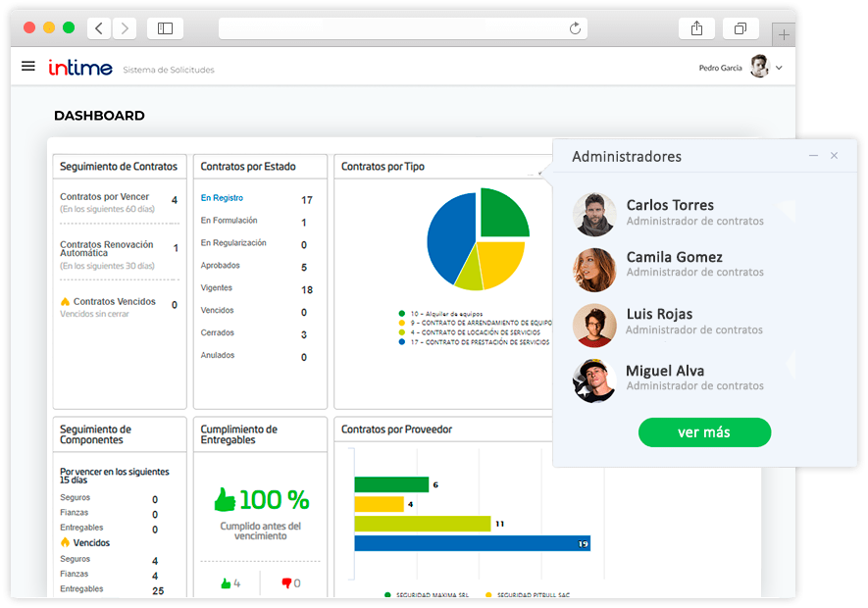
Task: Toggle the browser sidebar view
Action: tap(165, 28)
